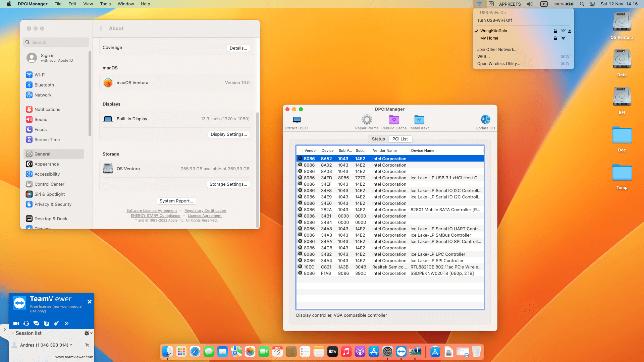Sort PCI list by Device Name column

(x=446, y=151)
